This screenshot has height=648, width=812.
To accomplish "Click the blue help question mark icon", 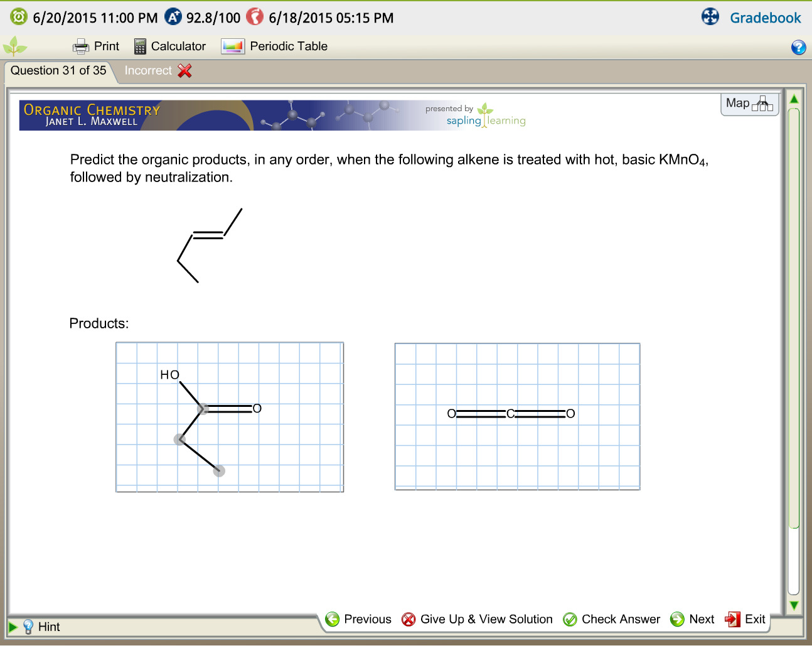I will (x=798, y=47).
